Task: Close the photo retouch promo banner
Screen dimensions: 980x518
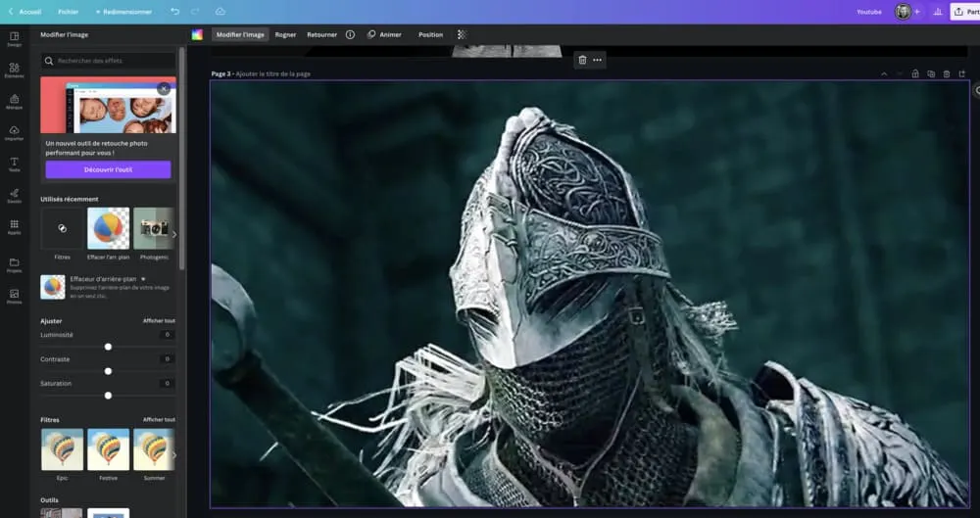Action: [164, 89]
